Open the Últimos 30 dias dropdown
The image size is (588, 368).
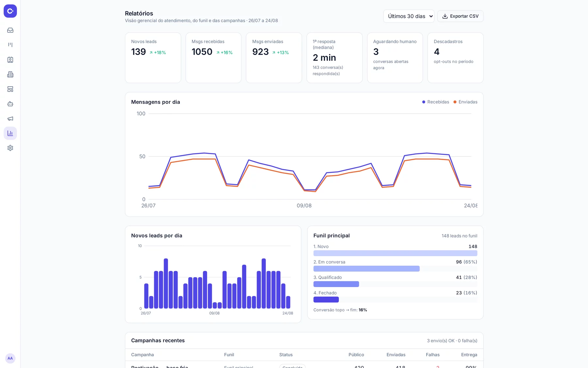409,16
